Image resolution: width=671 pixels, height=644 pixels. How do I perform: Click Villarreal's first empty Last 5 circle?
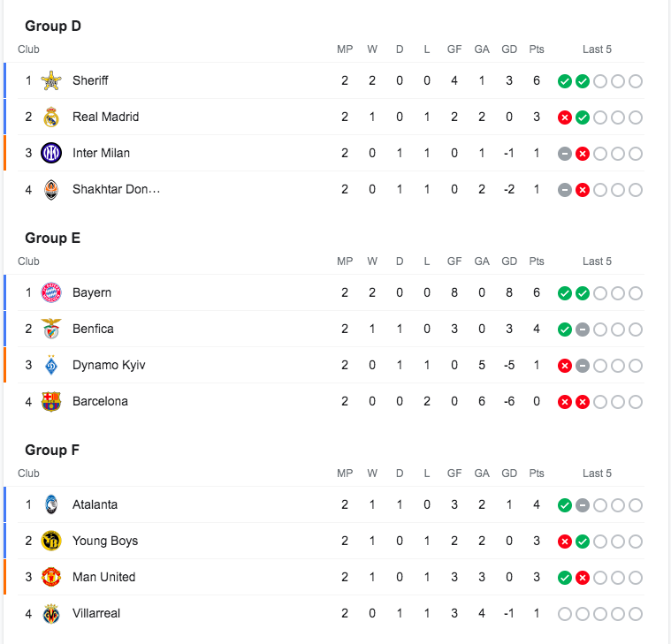click(564, 614)
